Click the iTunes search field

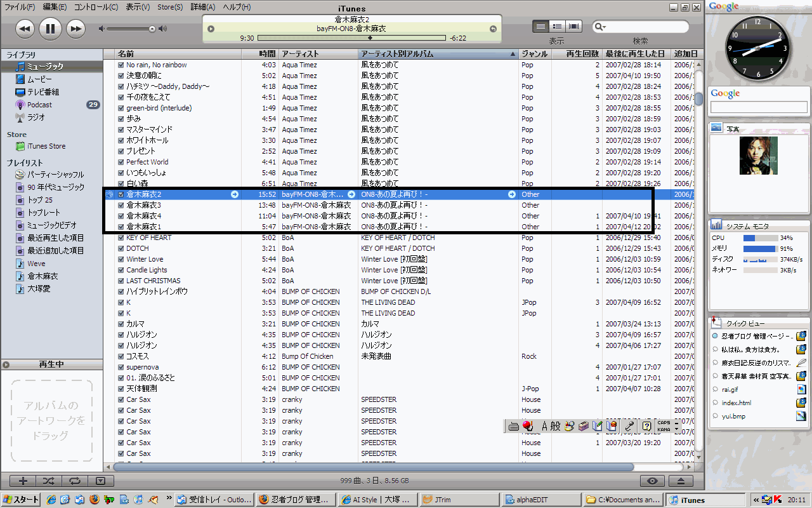(x=641, y=27)
